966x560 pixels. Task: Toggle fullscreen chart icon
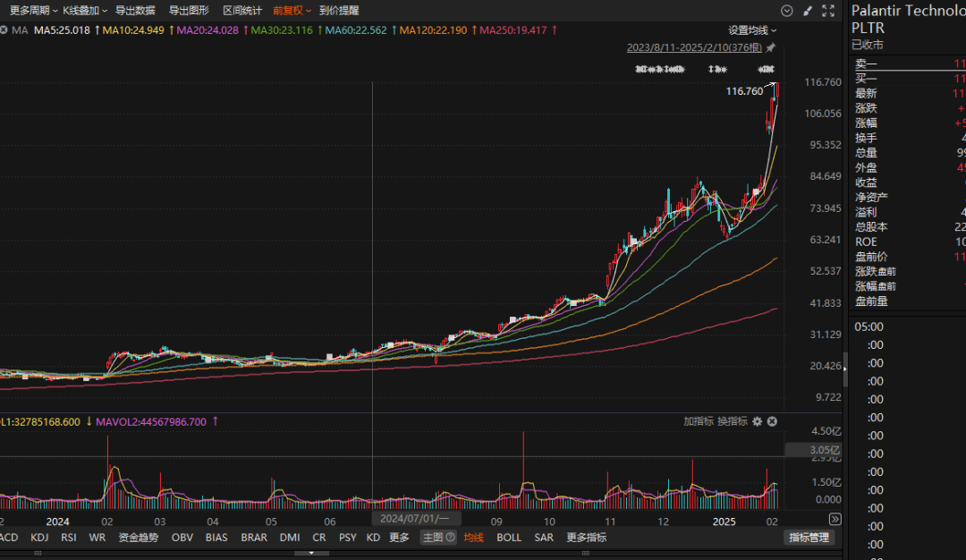pos(829,11)
